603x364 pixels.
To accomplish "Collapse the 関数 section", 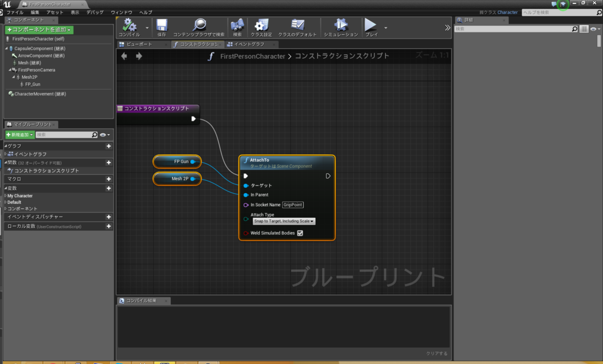I will pyautogui.click(x=6, y=163).
